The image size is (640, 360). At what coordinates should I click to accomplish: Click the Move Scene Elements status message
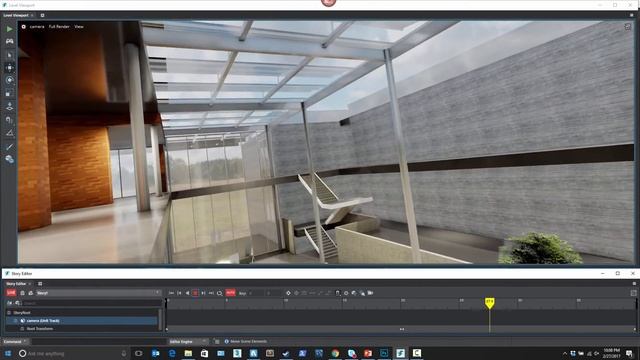click(x=249, y=342)
